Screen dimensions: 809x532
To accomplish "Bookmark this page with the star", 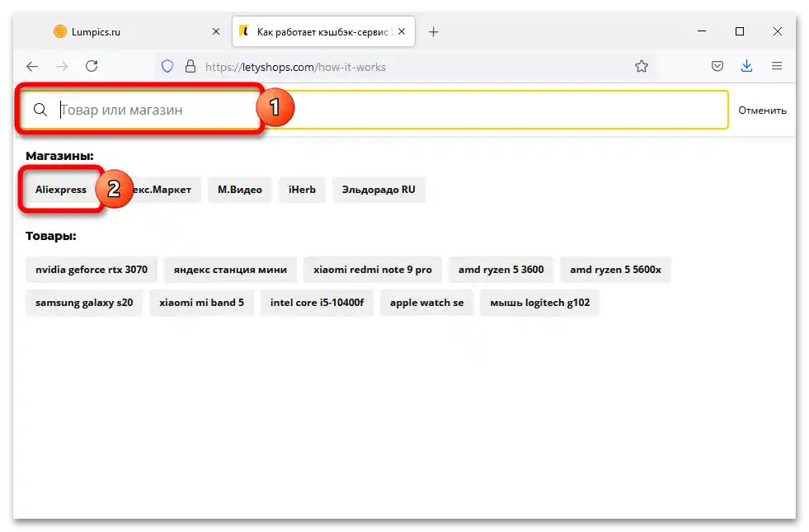I will [x=642, y=67].
